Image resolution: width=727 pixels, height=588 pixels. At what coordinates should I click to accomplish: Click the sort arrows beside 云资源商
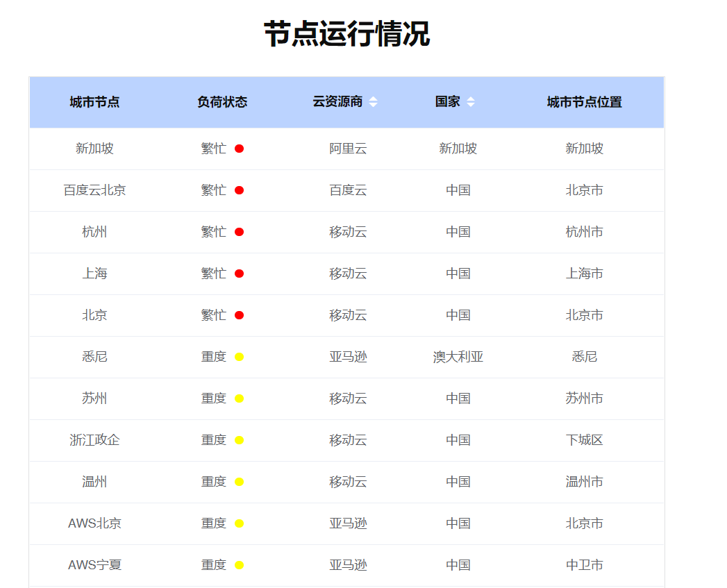pyautogui.click(x=373, y=102)
